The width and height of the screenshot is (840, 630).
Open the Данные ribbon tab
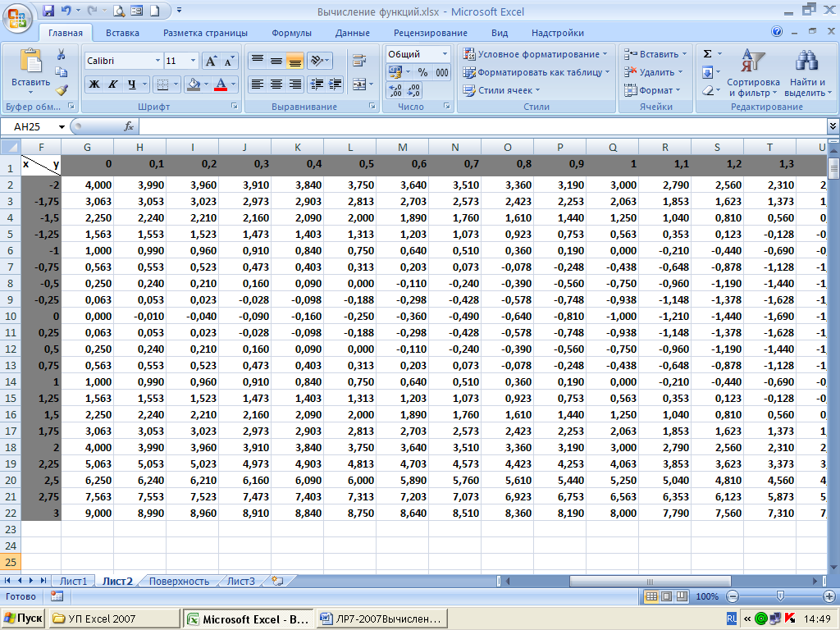[x=353, y=33]
